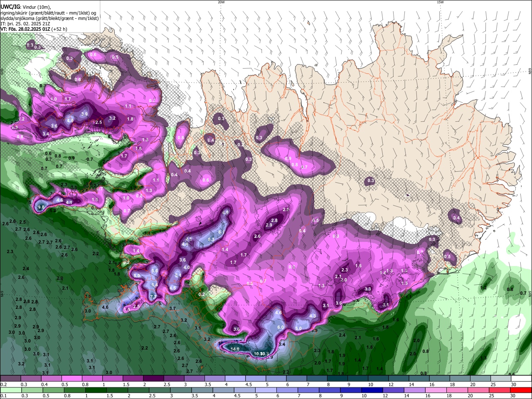Click the '0.2' label in the snow legend
This screenshot has width=532, height=399.
click(x=3, y=384)
